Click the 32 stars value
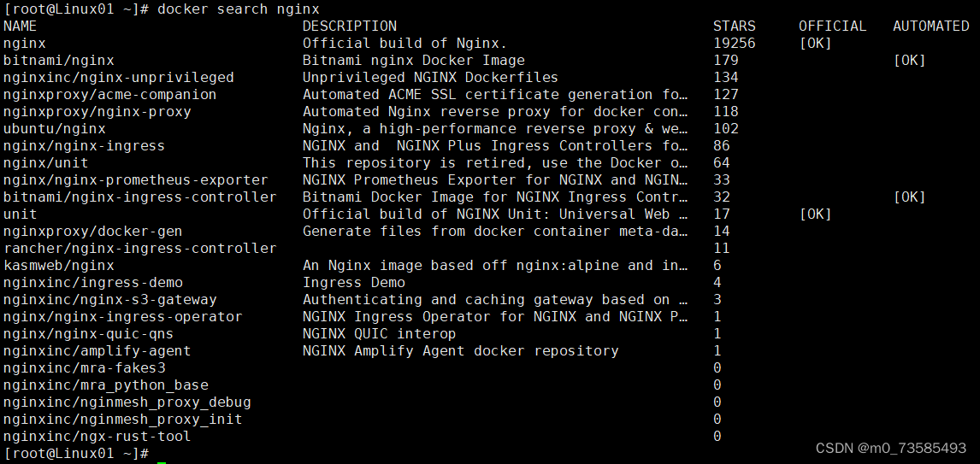The width and height of the screenshot is (980, 464). [721, 197]
